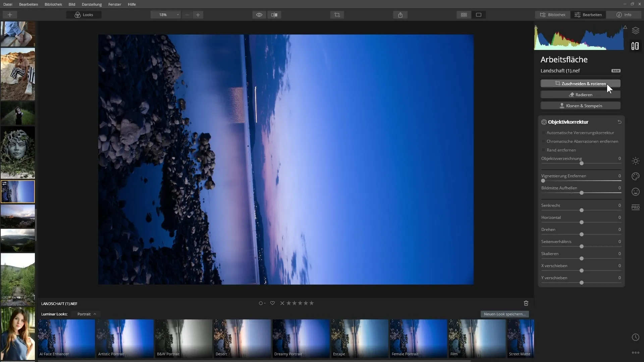The height and width of the screenshot is (362, 644).
Task: Zoom in with the plus button
Action: [x=198, y=15]
